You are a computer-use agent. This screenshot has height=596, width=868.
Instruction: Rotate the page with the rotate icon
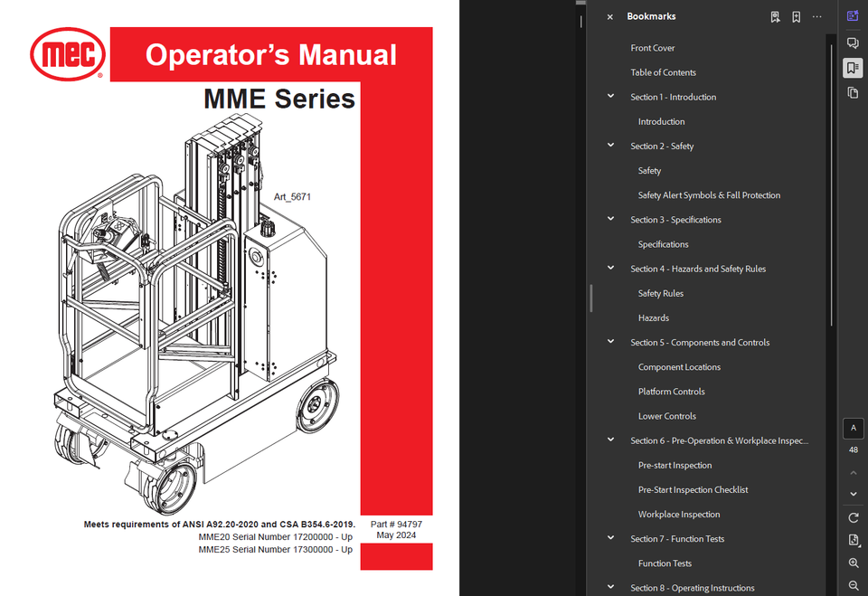tap(854, 516)
